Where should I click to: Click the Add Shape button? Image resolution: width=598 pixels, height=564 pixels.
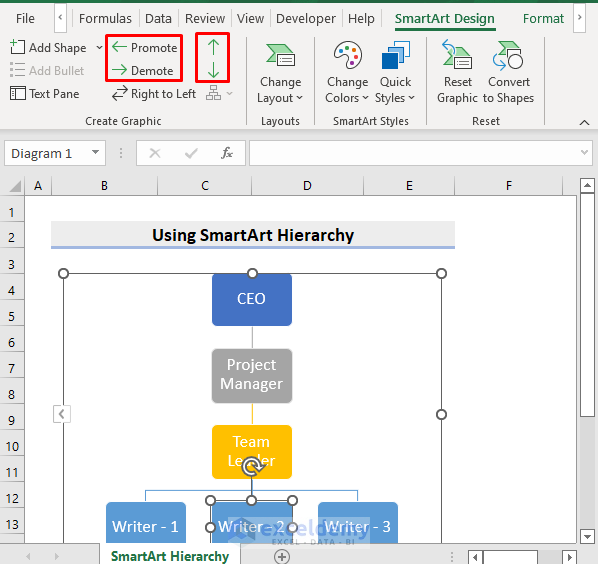tap(48, 48)
